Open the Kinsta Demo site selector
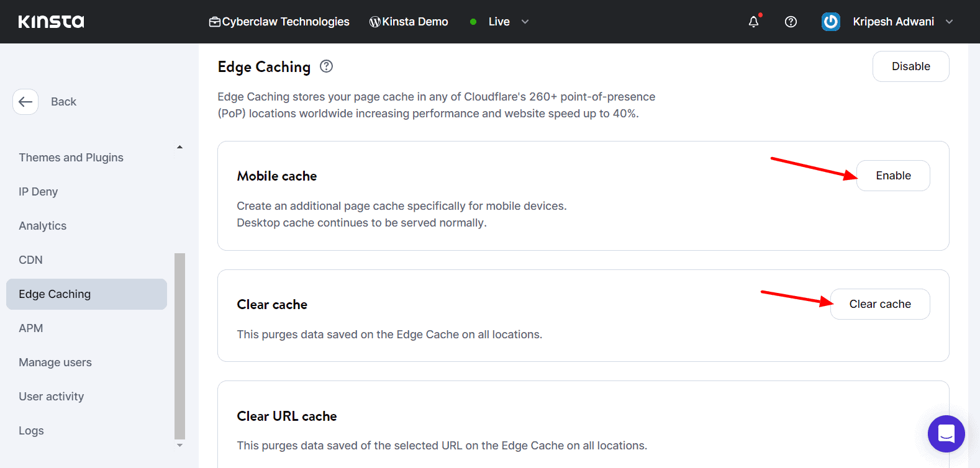The image size is (980, 468). coord(409,22)
